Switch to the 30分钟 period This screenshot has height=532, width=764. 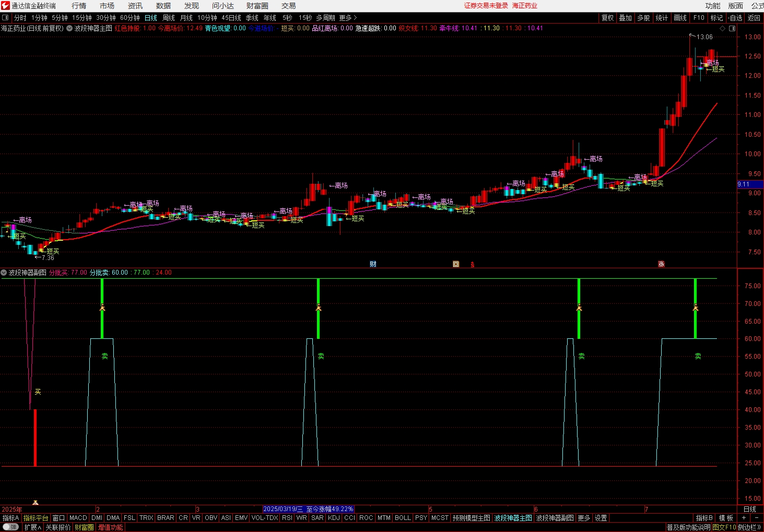coord(106,18)
